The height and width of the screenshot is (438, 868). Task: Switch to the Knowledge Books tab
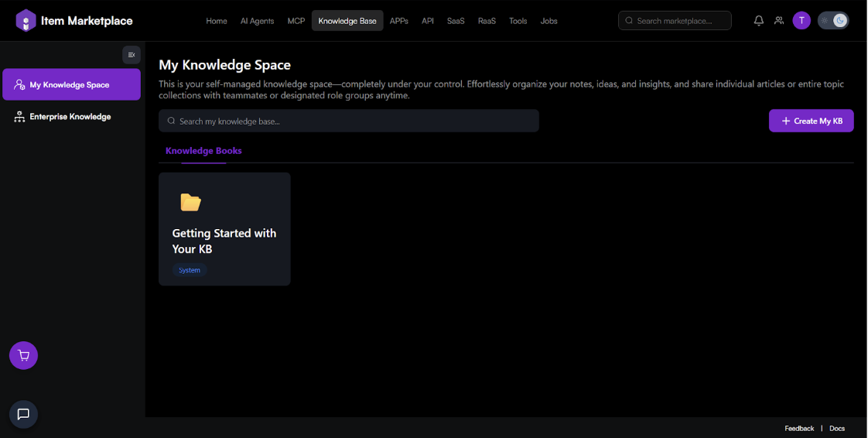pos(203,151)
